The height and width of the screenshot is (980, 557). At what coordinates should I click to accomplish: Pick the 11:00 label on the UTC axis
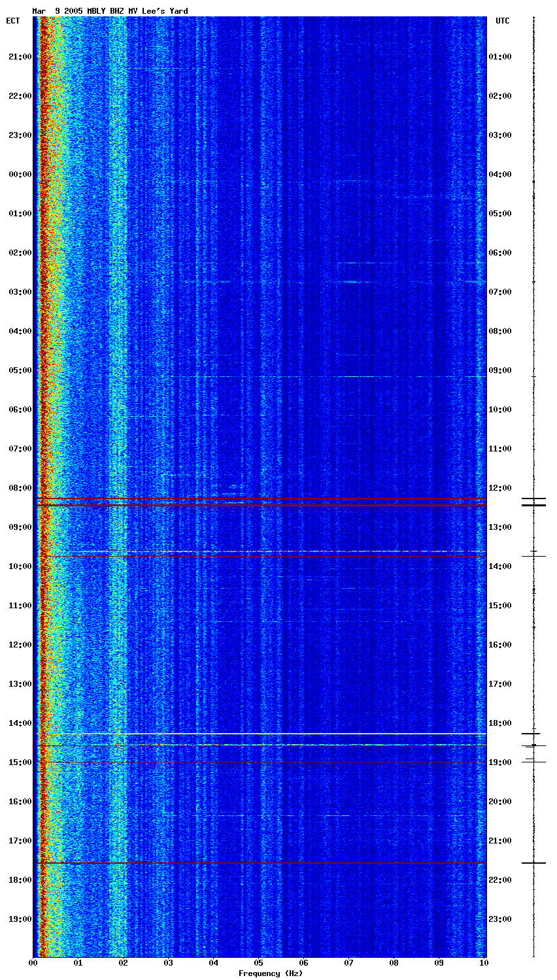coord(500,449)
